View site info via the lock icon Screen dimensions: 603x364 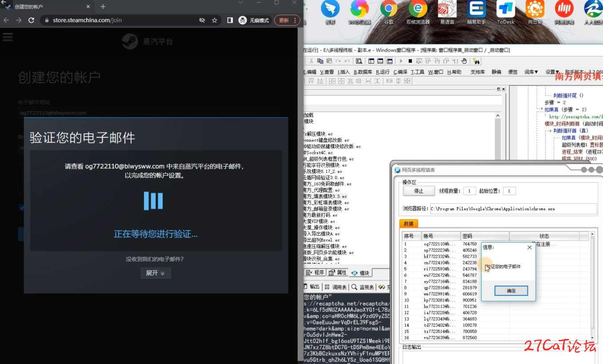(x=47, y=20)
